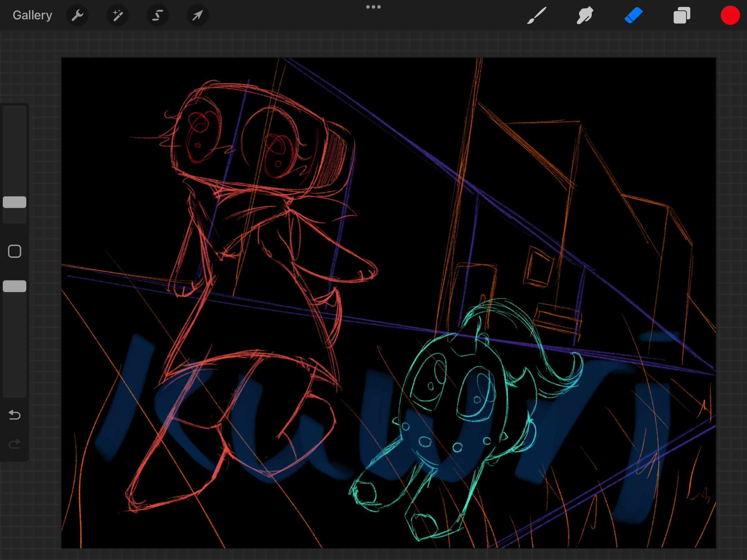This screenshot has height=560, width=747.
Task: Open the red active color swatch
Action: coord(730,15)
